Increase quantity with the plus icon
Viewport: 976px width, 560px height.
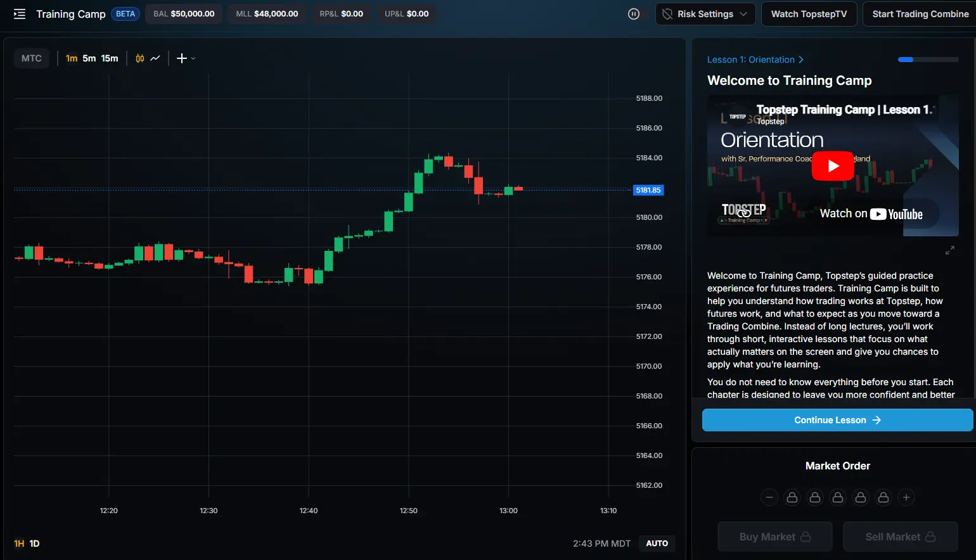(906, 497)
